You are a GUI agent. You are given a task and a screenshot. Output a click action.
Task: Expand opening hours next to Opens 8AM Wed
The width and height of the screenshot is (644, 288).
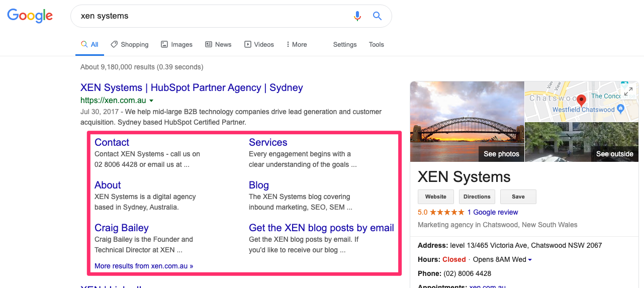[x=530, y=260]
